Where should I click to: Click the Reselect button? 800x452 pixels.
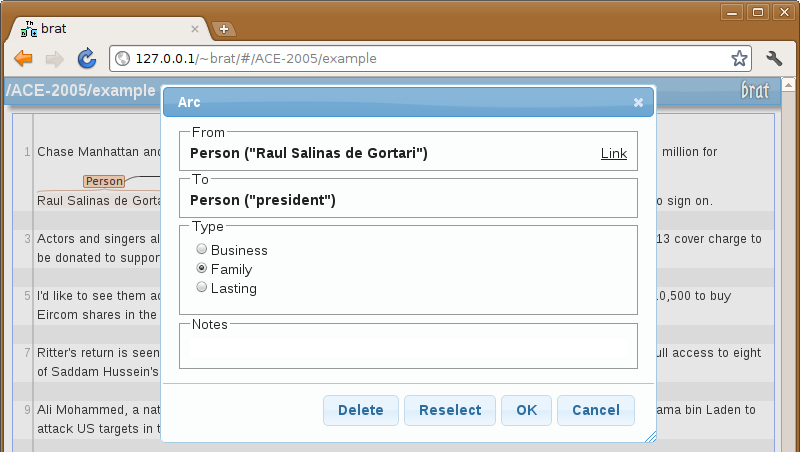click(450, 410)
